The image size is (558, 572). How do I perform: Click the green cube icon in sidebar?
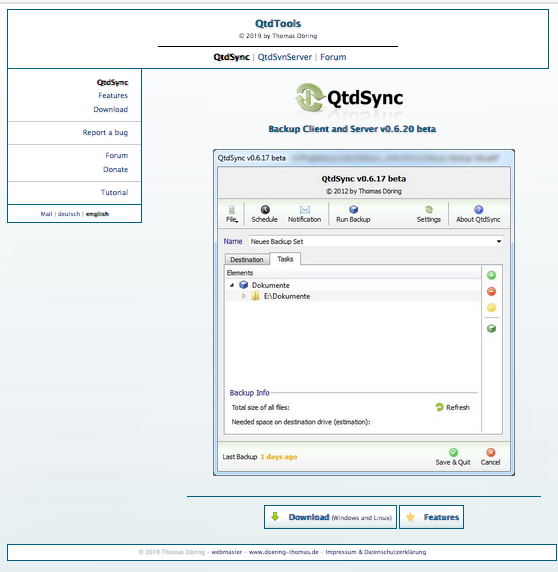491,329
